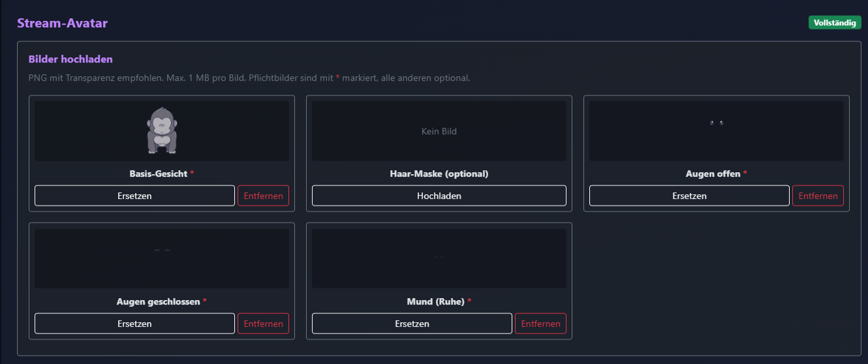
Task: Click Ersetzen under Augen offen
Action: [x=689, y=196]
